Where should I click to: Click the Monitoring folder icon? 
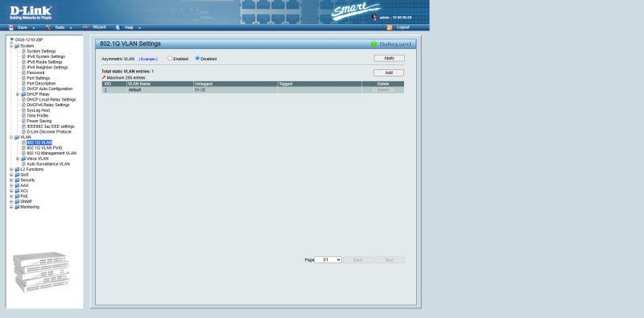[17, 207]
